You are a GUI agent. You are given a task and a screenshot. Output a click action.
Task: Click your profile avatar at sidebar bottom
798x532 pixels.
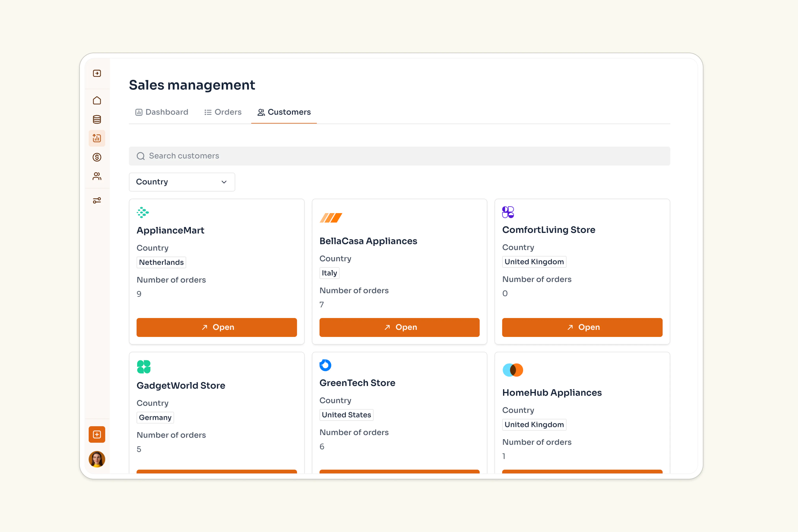97,459
